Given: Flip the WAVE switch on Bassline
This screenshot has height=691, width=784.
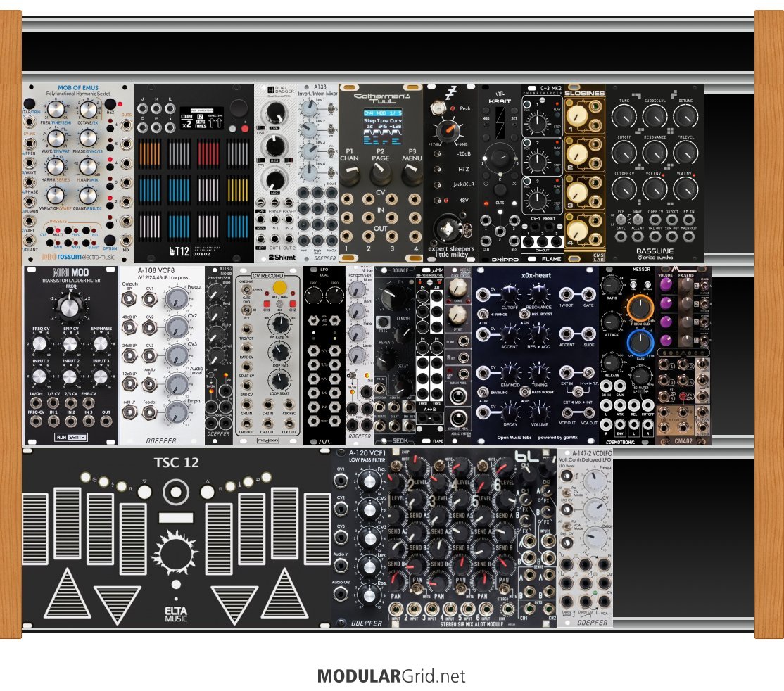Looking at the screenshot, I should tap(638, 220).
